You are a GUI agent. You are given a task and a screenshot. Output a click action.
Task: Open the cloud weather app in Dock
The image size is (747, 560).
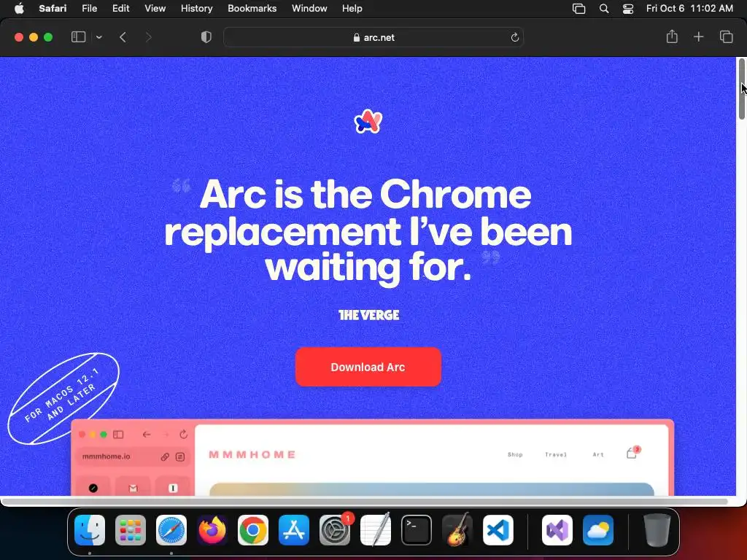pyautogui.click(x=598, y=530)
